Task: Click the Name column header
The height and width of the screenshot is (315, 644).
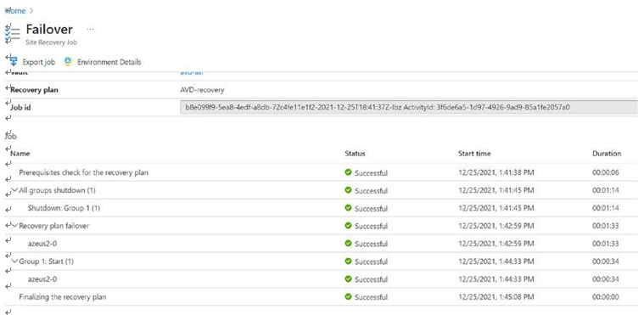Action: pyautogui.click(x=20, y=154)
